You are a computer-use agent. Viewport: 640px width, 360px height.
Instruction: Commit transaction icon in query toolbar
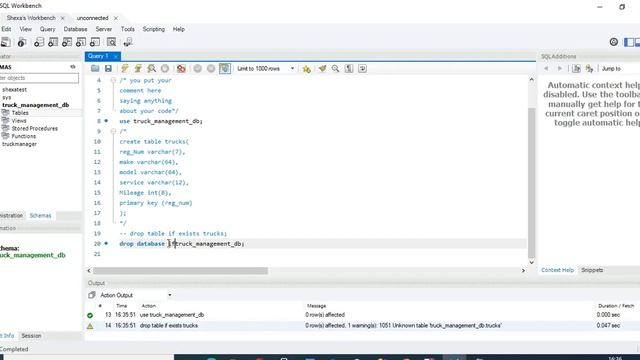tap(198, 69)
